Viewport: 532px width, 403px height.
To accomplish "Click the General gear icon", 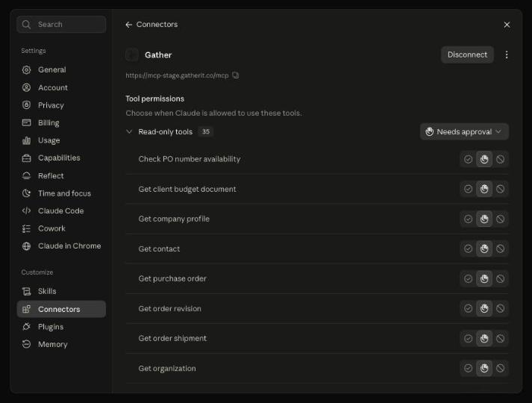I will tap(26, 70).
